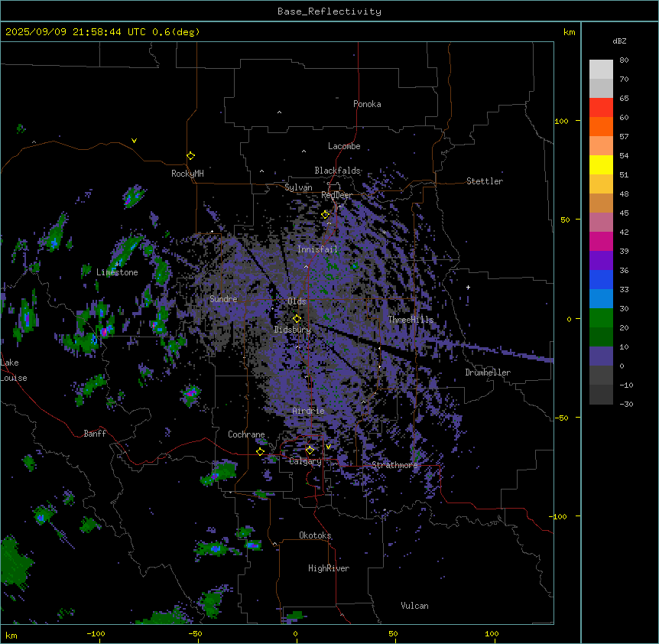Click the slate purple 0-10 dBZ swatch
This screenshot has height=644, width=659.
(601, 356)
